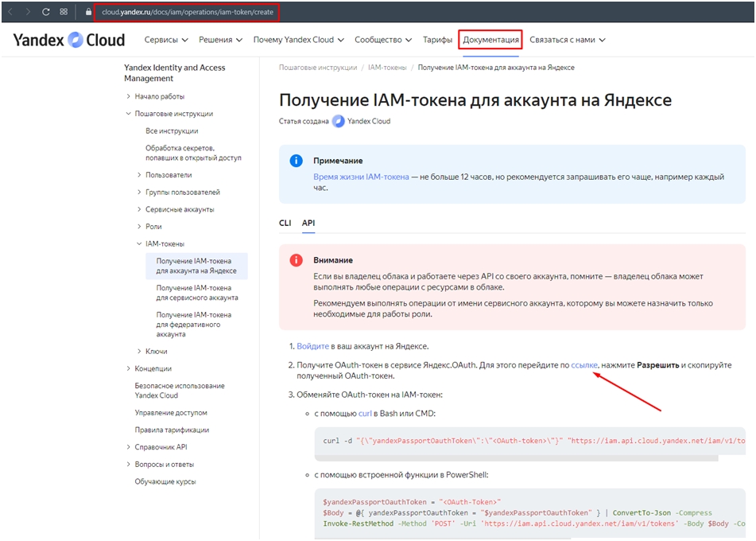Open Документация in the top menu
Viewport: 756px width, 541px height.
pyautogui.click(x=490, y=40)
